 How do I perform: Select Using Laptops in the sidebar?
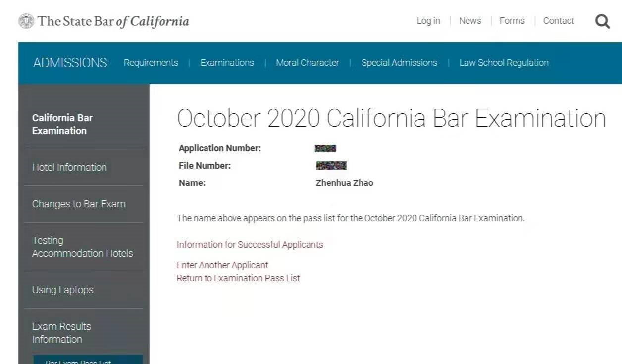[62, 290]
